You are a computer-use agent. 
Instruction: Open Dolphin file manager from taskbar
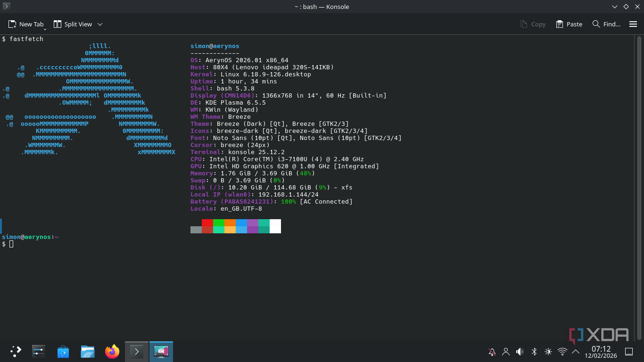point(88,351)
